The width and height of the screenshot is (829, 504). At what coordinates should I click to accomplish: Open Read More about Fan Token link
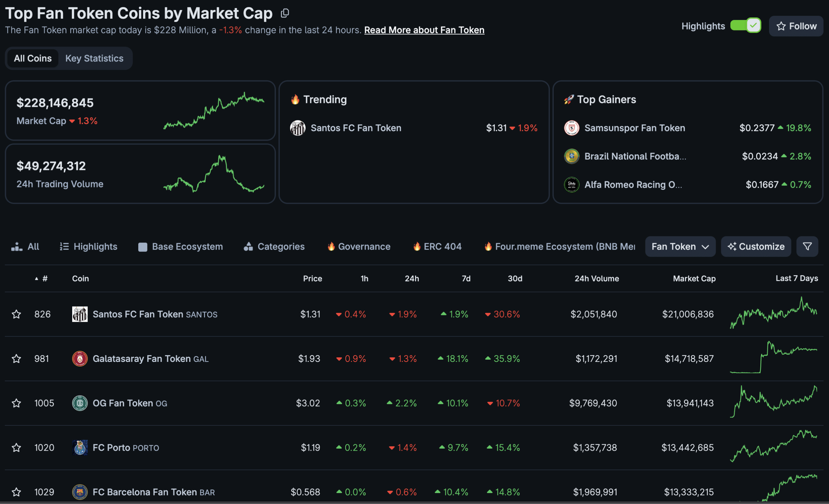click(x=424, y=30)
